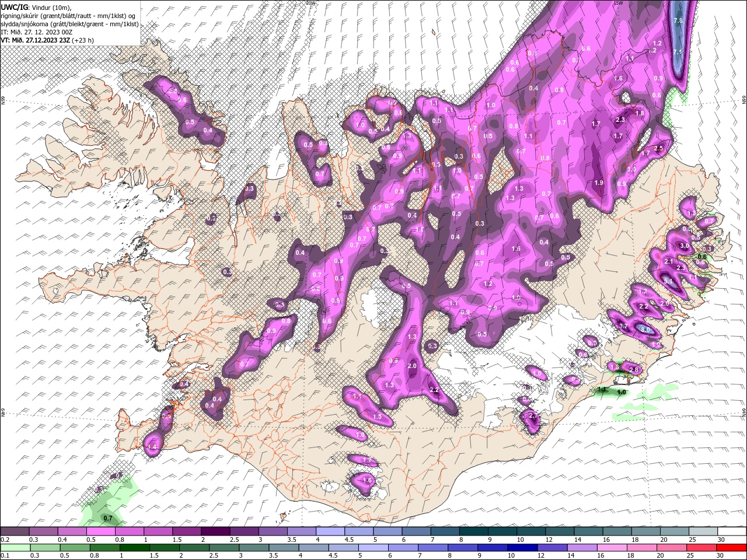The image size is (747, 560).
Task: Click the snow legend swatch between 0.3 and 0.4
Action: point(43,531)
